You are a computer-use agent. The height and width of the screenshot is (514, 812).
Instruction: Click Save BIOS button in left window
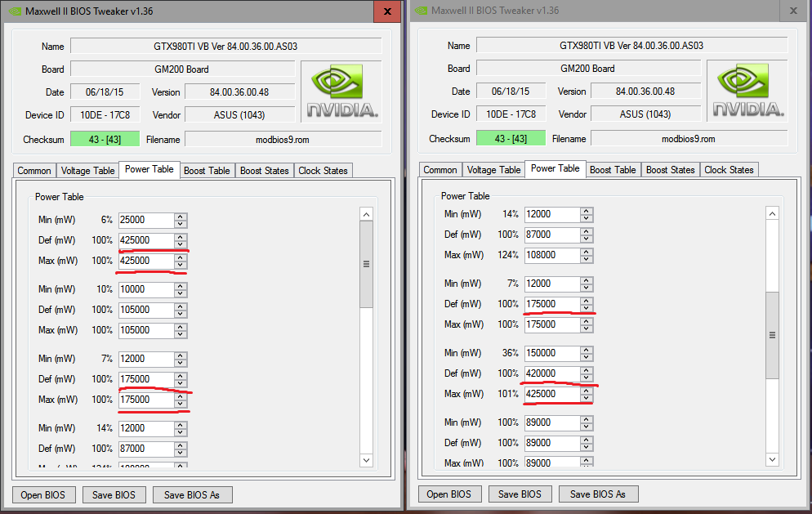[114, 495]
